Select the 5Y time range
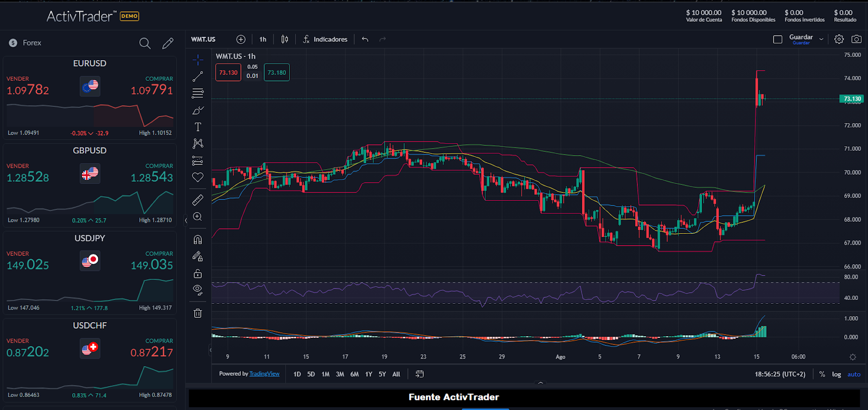Image resolution: width=868 pixels, height=410 pixels. 382,374
